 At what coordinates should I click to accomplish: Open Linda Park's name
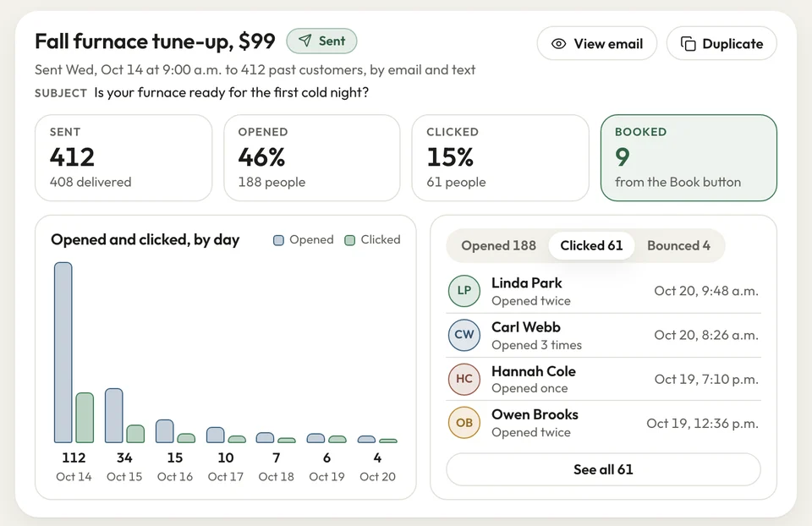527,283
